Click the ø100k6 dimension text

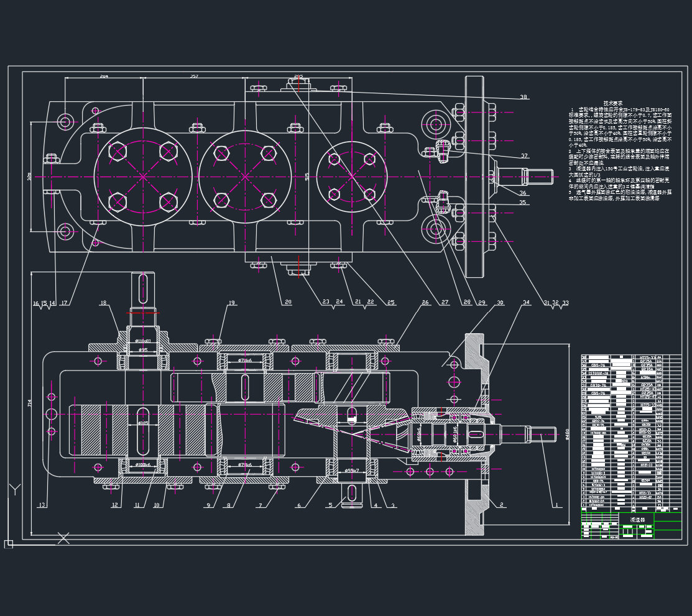tap(142, 465)
